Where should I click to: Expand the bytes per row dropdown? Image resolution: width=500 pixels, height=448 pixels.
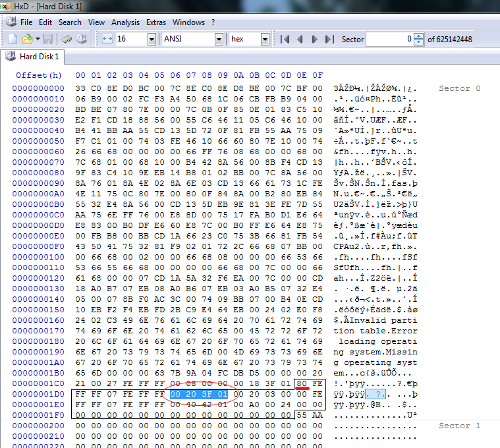coord(152,40)
